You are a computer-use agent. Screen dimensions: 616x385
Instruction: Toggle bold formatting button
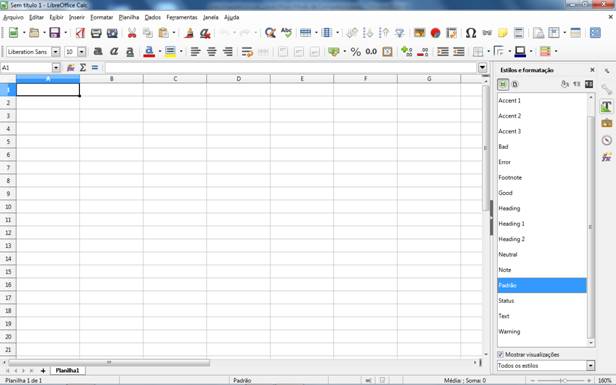(x=98, y=51)
